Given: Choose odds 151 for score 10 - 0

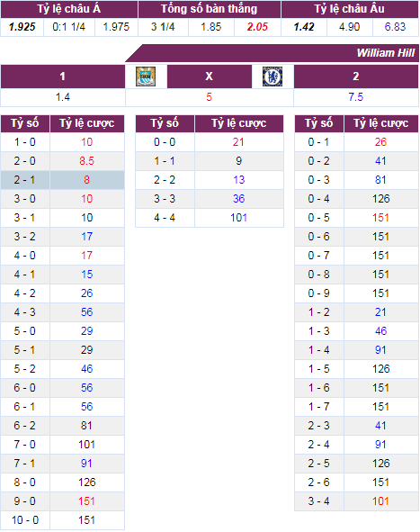Looking at the screenshot, I should click(x=86, y=520).
